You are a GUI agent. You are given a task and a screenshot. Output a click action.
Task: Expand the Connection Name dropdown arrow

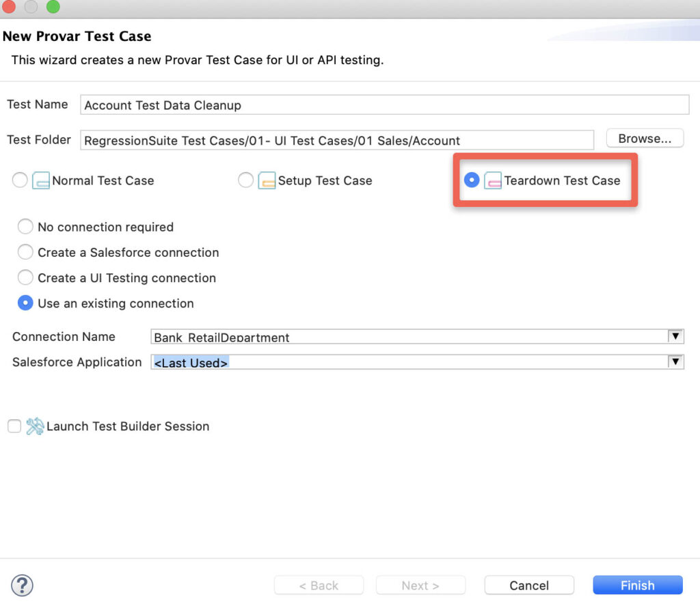pos(675,336)
